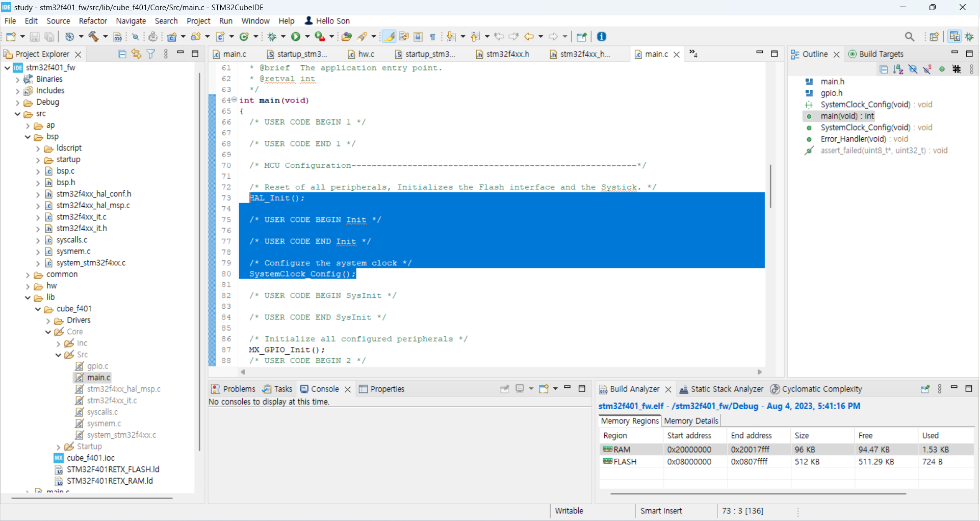Screen dimensions: 980x521
Task: Click the Pin Console icon
Action: click(x=505, y=389)
